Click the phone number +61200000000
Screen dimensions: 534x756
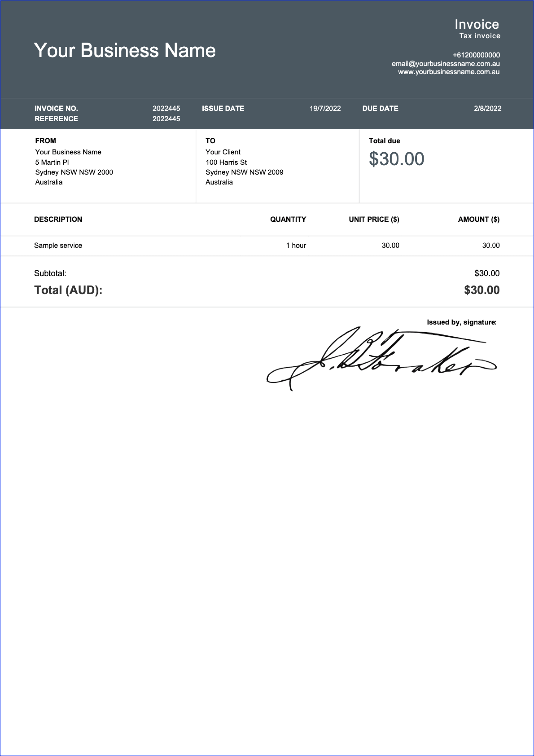point(476,55)
